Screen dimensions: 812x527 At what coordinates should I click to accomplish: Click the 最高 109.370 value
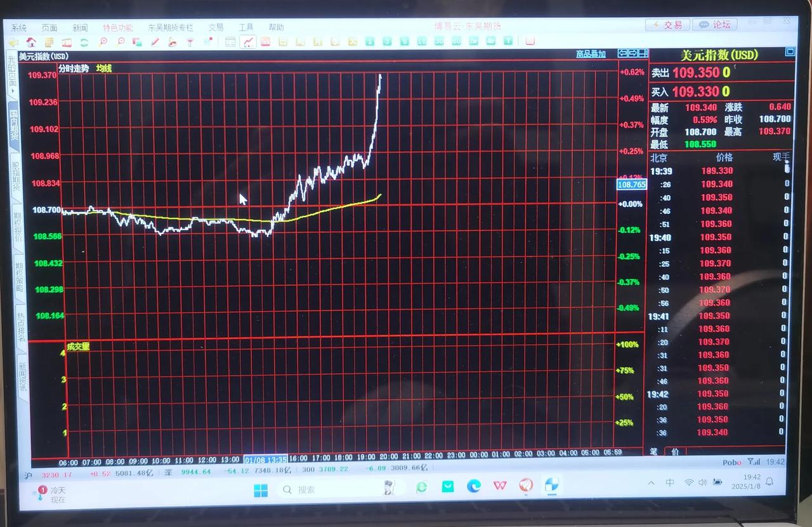click(x=775, y=132)
